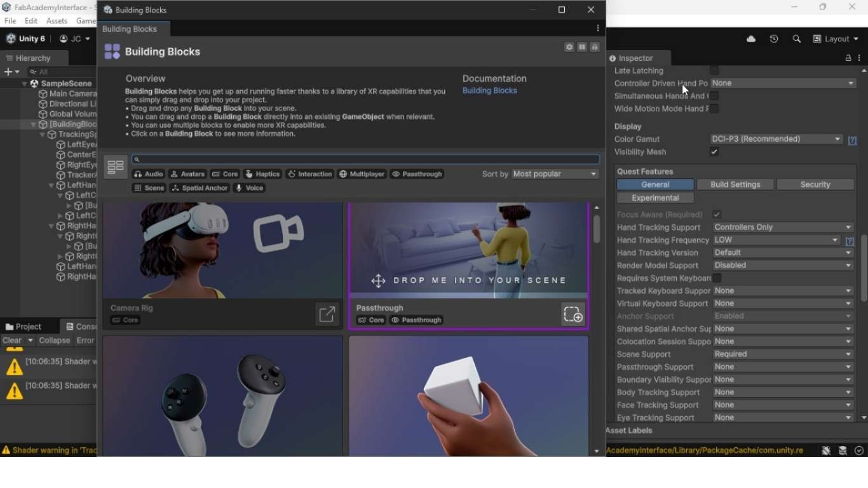Click the bug debugger icon in status bar
The image size is (868, 488).
pyautogui.click(x=826, y=451)
